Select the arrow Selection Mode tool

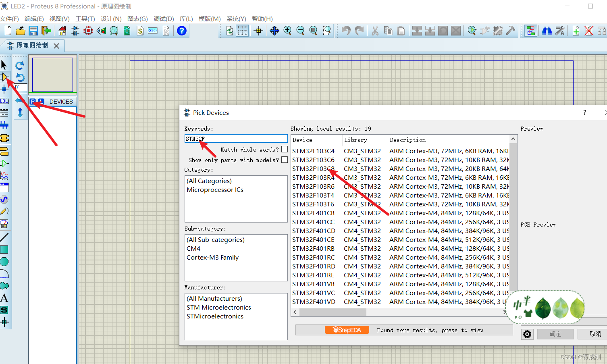pos(4,65)
